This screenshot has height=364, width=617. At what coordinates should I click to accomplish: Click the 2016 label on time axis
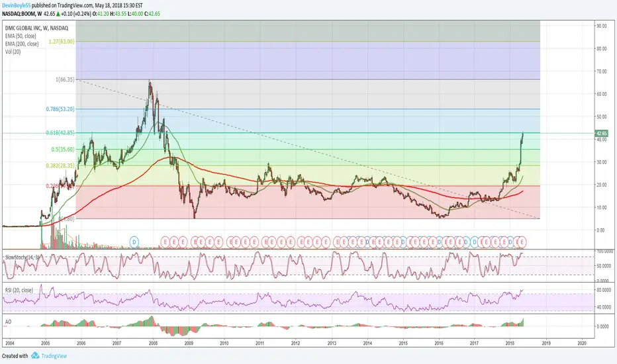pos(439,343)
